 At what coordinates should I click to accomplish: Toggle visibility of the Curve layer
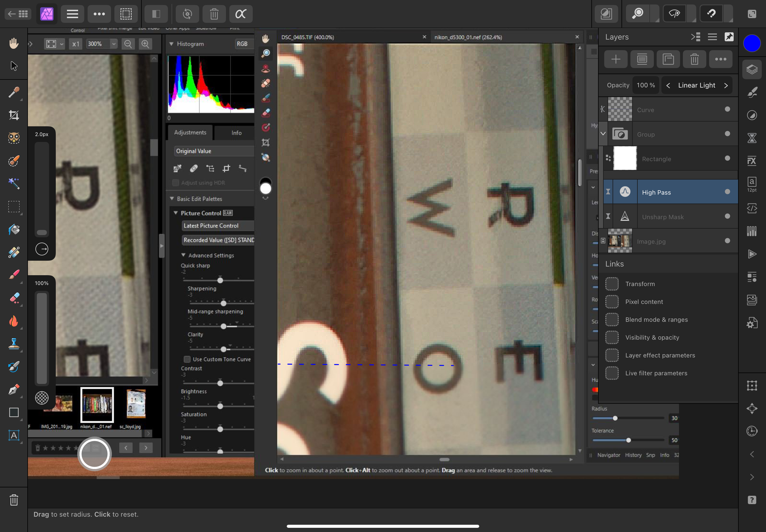(727, 109)
